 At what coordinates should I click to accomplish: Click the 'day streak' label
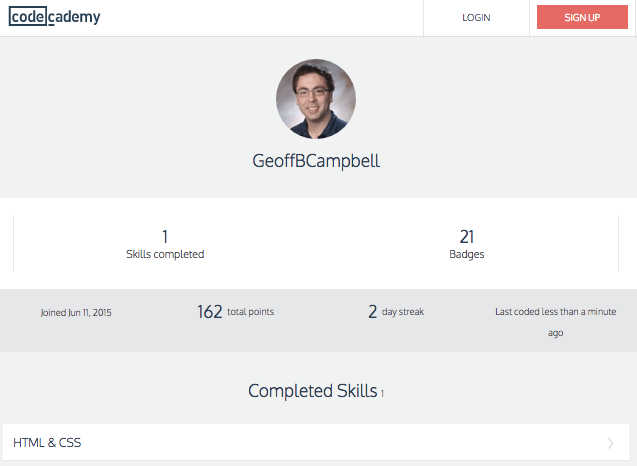click(403, 312)
